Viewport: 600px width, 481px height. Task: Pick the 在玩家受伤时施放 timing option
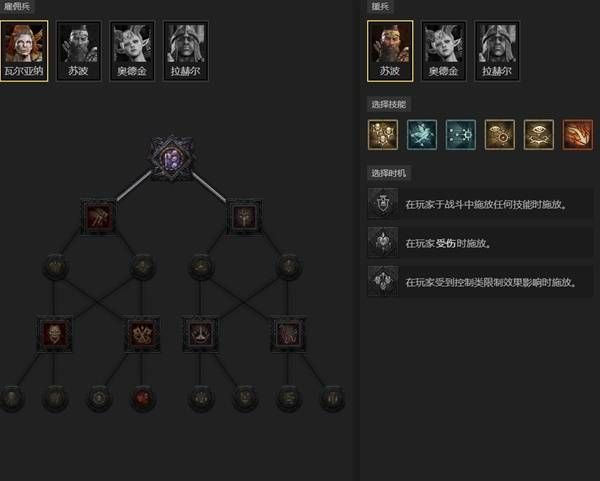[480, 243]
